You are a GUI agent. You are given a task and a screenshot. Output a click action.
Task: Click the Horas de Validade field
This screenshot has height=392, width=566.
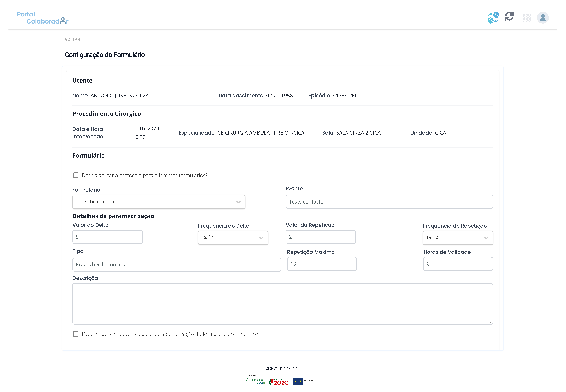(x=458, y=264)
